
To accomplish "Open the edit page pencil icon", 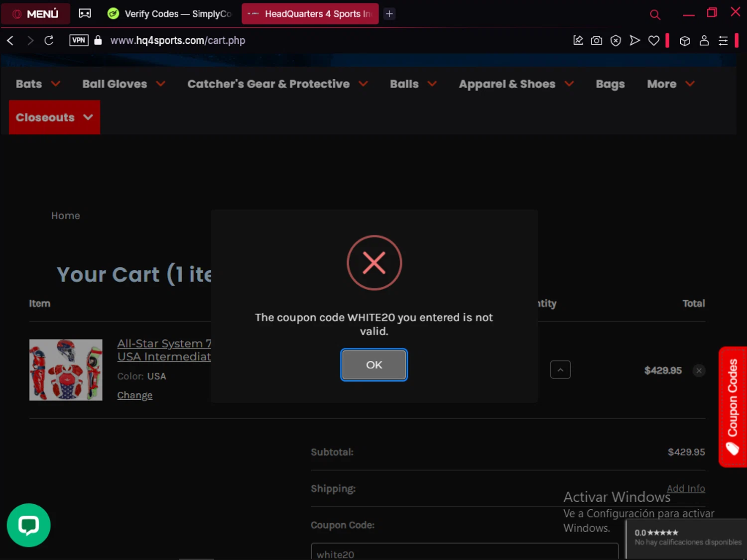I will [578, 40].
